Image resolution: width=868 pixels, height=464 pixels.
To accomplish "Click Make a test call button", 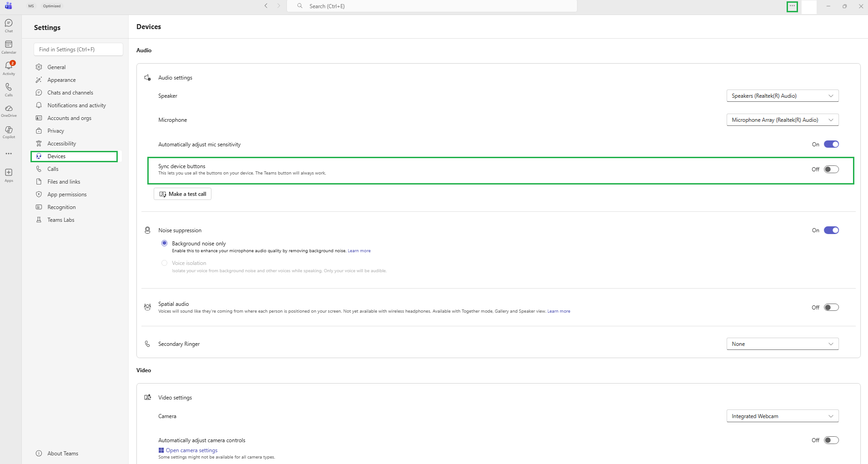I will (182, 194).
